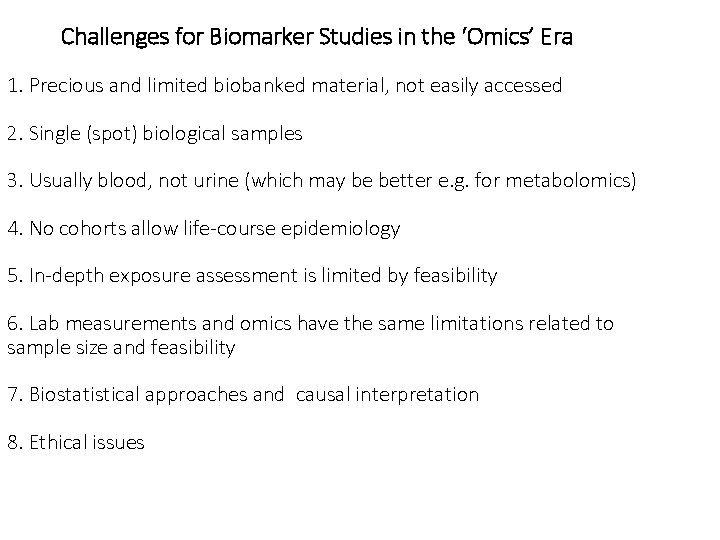
Task: Click the slide title about Biomarker Studies
Action: (317, 39)
